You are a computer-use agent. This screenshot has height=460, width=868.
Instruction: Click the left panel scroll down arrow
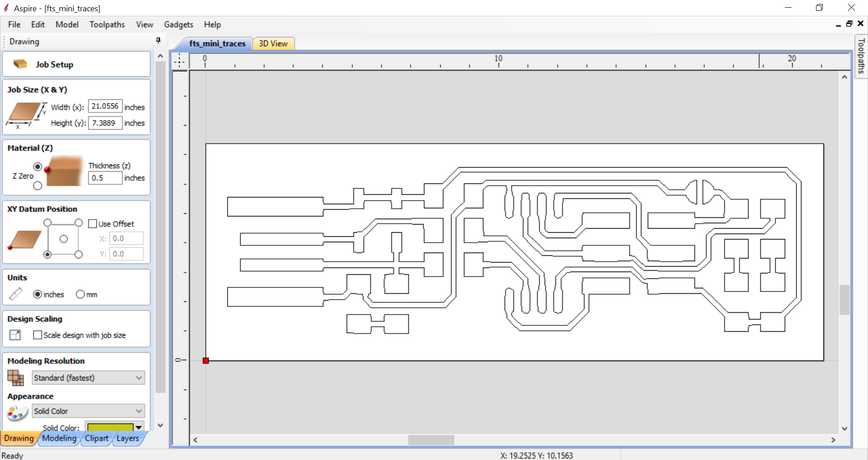coord(160,425)
